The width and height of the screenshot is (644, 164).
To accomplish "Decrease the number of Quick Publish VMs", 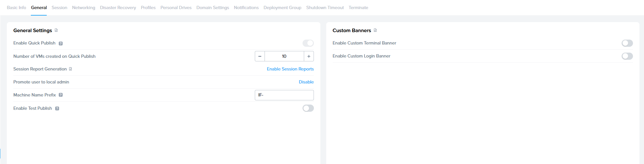I will point(260,56).
